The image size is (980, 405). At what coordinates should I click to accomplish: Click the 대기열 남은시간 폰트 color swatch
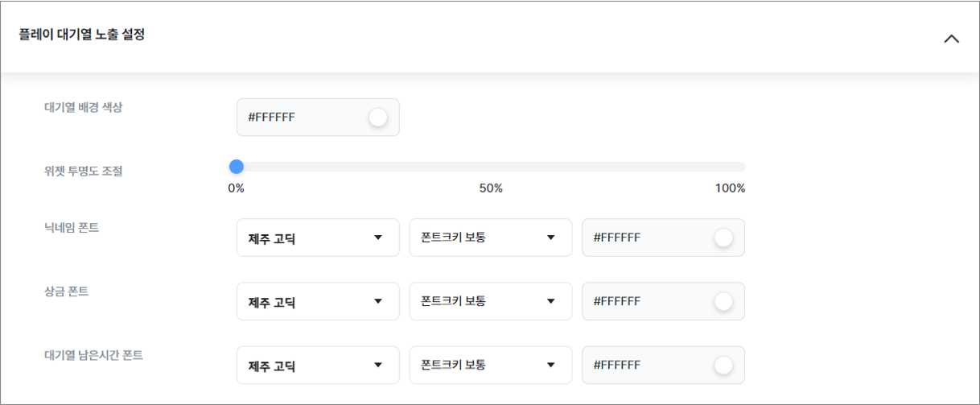click(x=723, y=365)
